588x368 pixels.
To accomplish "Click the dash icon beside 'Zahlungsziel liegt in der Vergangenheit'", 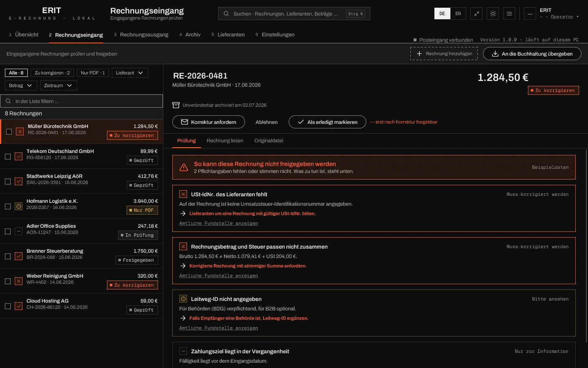I will tap(183, 351).
